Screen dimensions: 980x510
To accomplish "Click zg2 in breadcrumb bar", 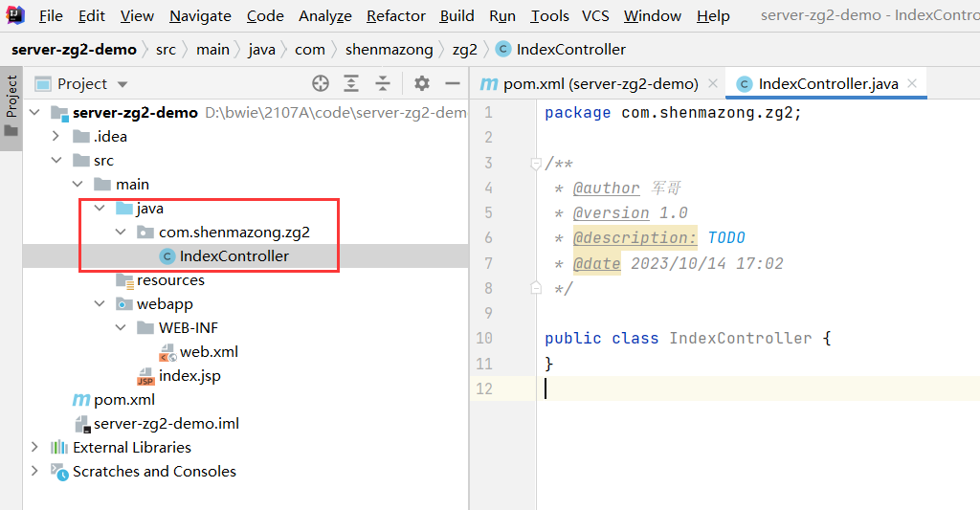I will (x=464, y=50).
